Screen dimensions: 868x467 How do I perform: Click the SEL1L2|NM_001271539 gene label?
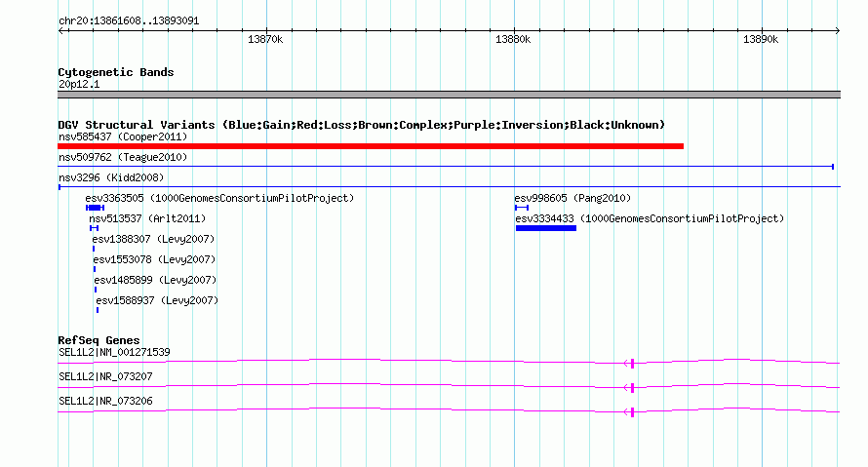click(x=114, y=352)
